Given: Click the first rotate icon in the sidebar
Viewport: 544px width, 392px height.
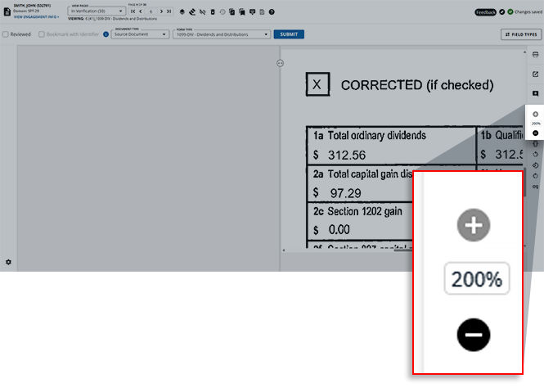Looking at the screenshot, I should click(x=535, y=155).
